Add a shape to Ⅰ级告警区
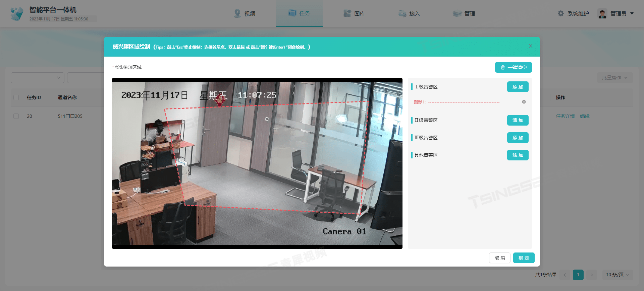Viewport: 644px width, 291px height. click(518, 87)
